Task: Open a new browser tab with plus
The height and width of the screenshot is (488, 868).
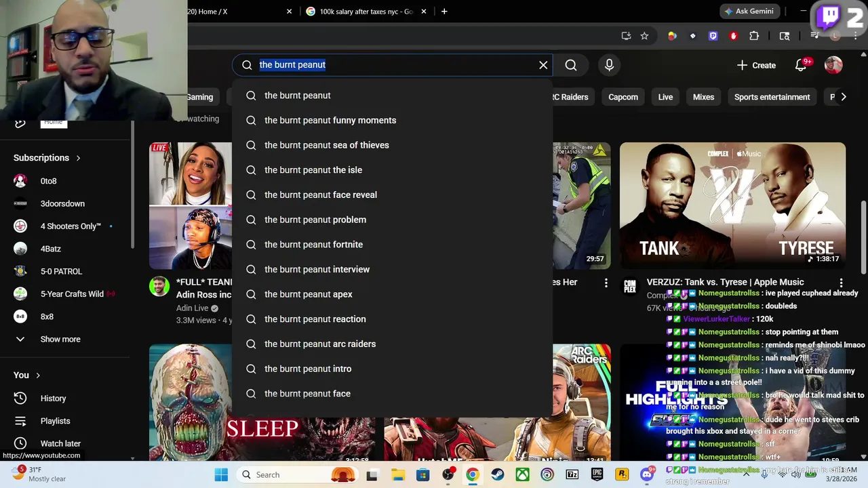Action: (x=444, y=12)
